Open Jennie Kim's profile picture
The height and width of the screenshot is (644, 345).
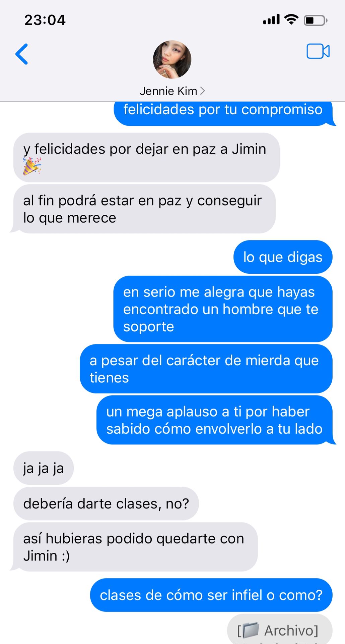click(x=172, y=60)
